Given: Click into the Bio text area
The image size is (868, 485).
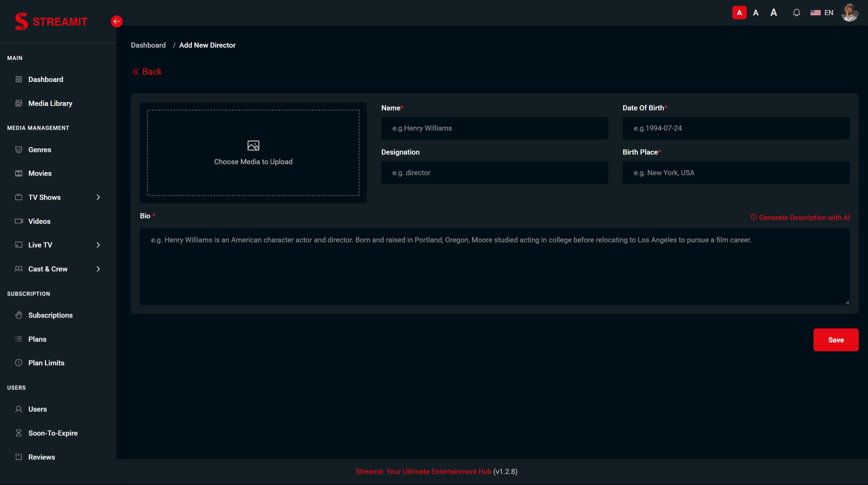Looking at the screenshot, I should (x=494, y=267).
